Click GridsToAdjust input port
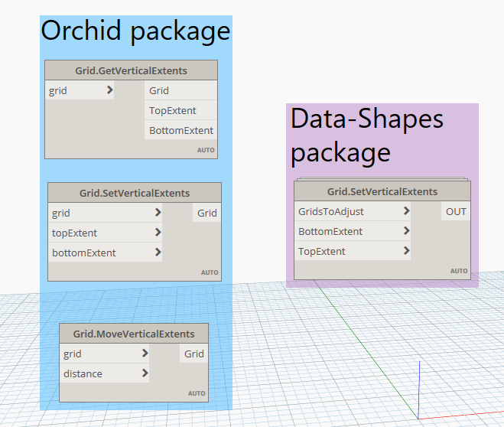Screen dimensions: 504x427 353,211
